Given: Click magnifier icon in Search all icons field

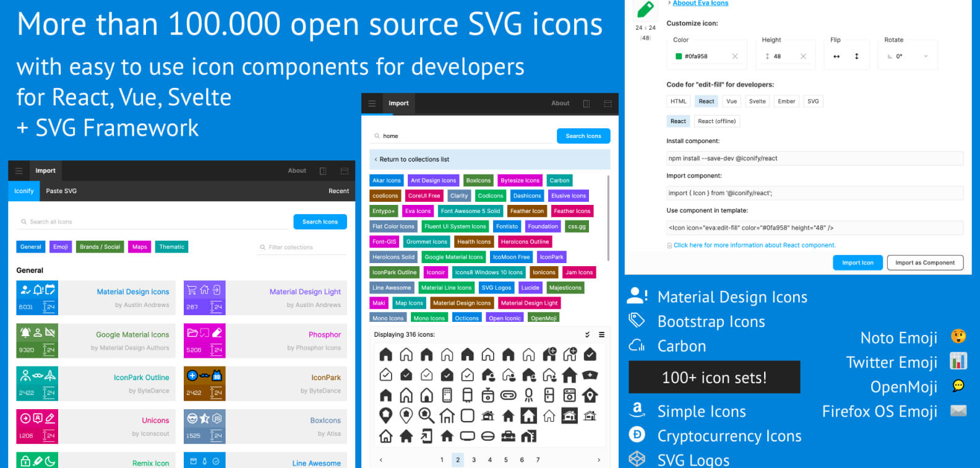Looking at the screenshot, I should (x=24, y=222).
